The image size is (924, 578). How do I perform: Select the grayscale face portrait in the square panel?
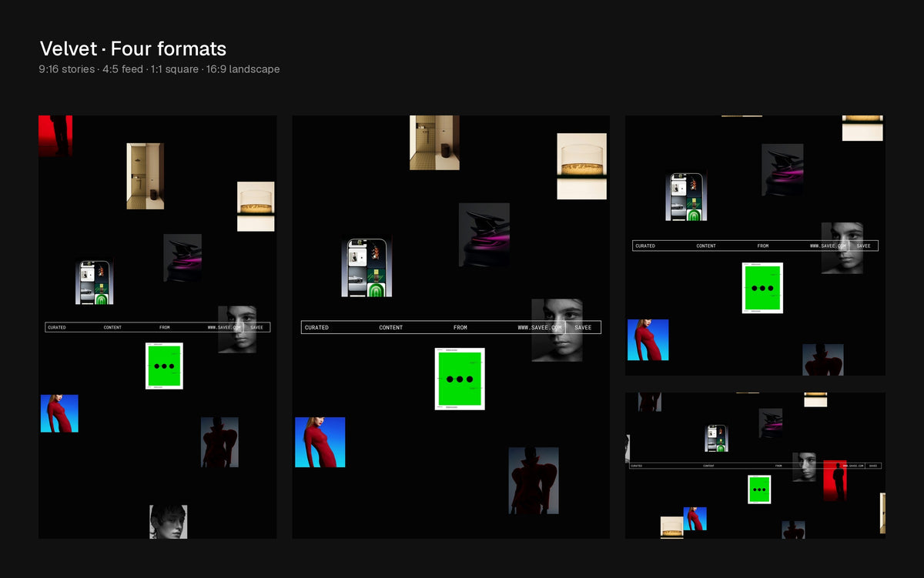click(x=842, y=248)
